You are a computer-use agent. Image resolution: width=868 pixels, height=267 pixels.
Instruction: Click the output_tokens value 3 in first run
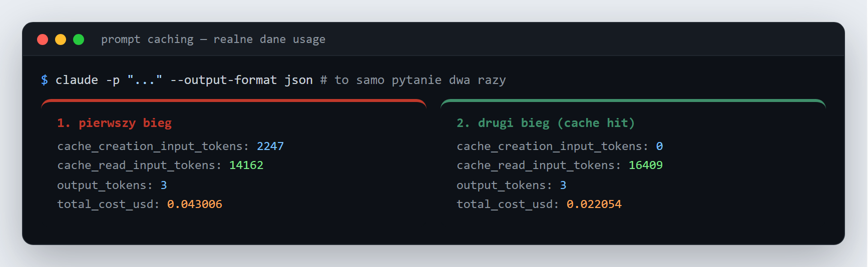point(164,185)
